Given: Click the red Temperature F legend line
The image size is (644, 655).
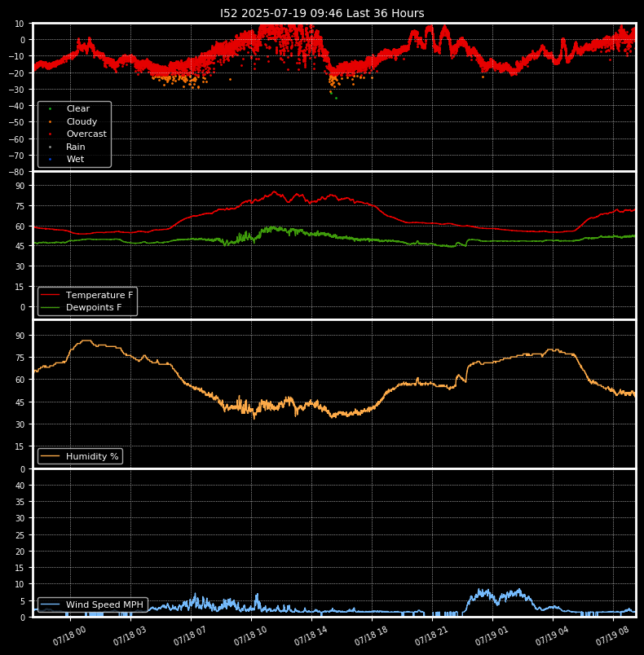Looking at the screenshot, I should tap(51, 295).
